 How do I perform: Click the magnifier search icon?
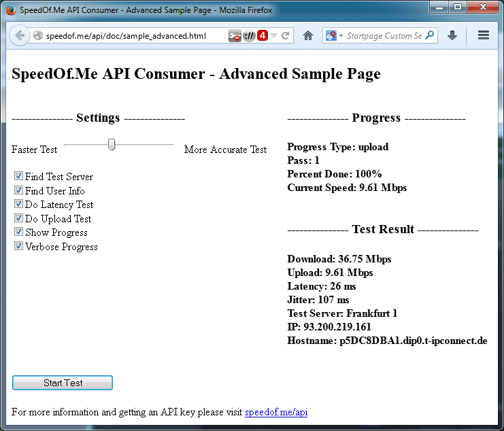tap(429, 35)
